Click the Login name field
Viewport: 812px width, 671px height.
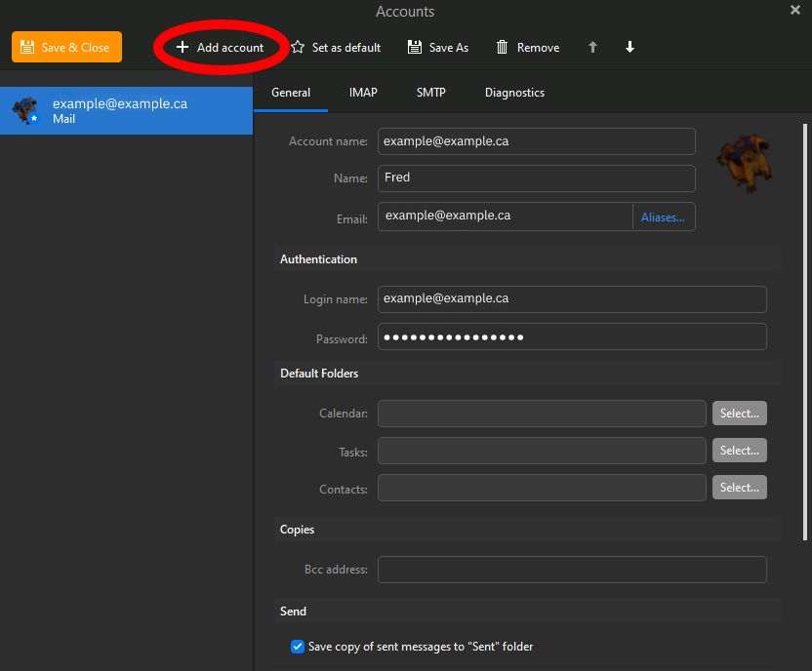tap(572, 299)
